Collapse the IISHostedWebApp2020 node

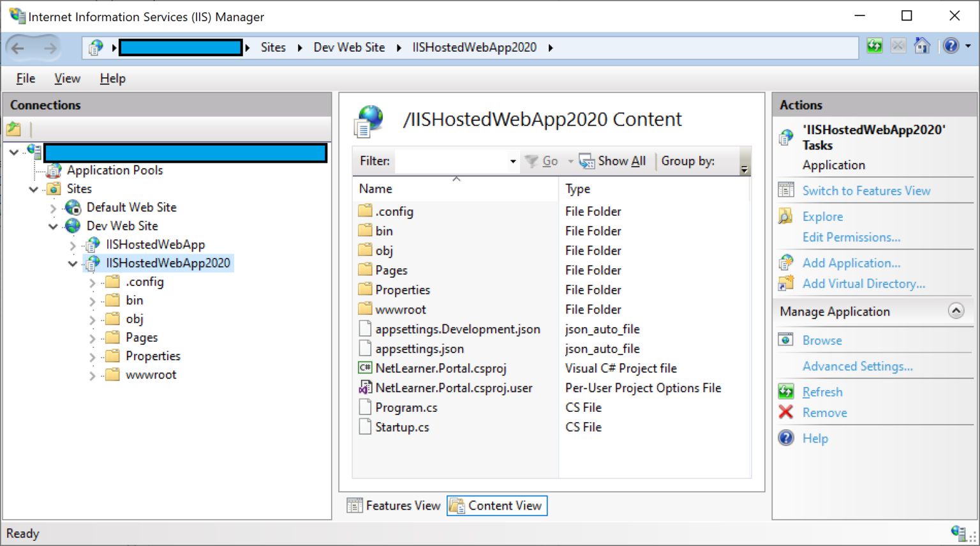tap(73, 263)
